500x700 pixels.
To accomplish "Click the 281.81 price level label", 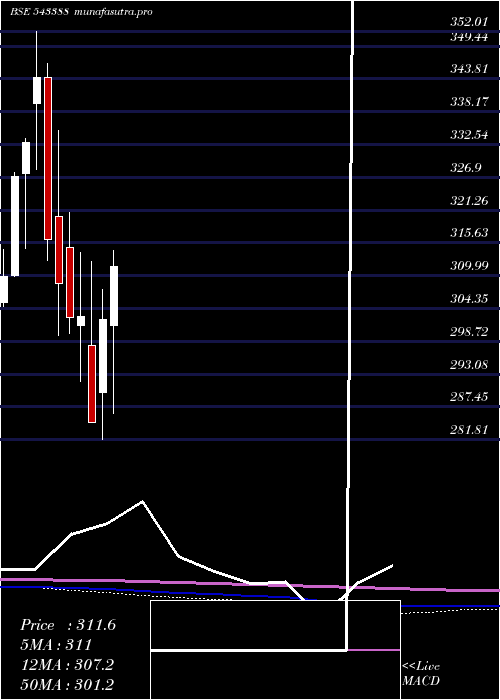I will (469, 429).
